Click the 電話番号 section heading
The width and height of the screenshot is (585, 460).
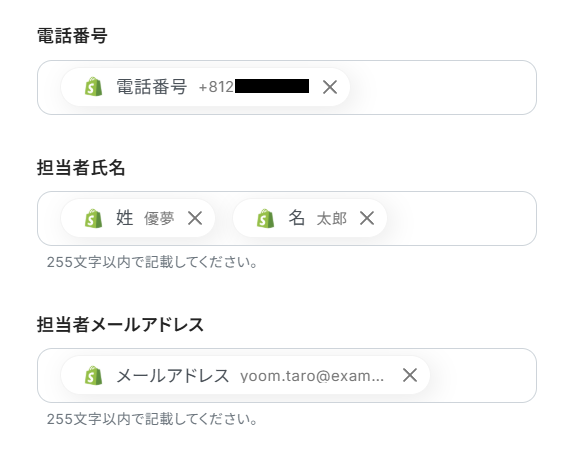coord(72,36)
